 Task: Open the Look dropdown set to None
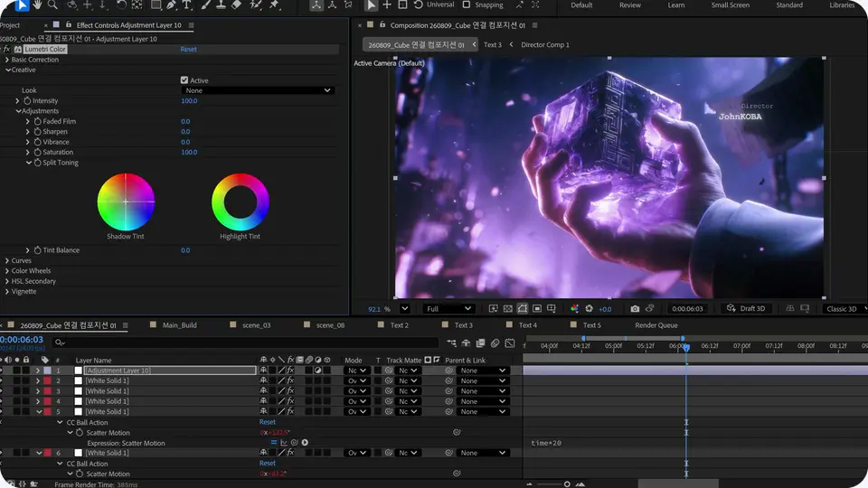click(x=258, y=90)
